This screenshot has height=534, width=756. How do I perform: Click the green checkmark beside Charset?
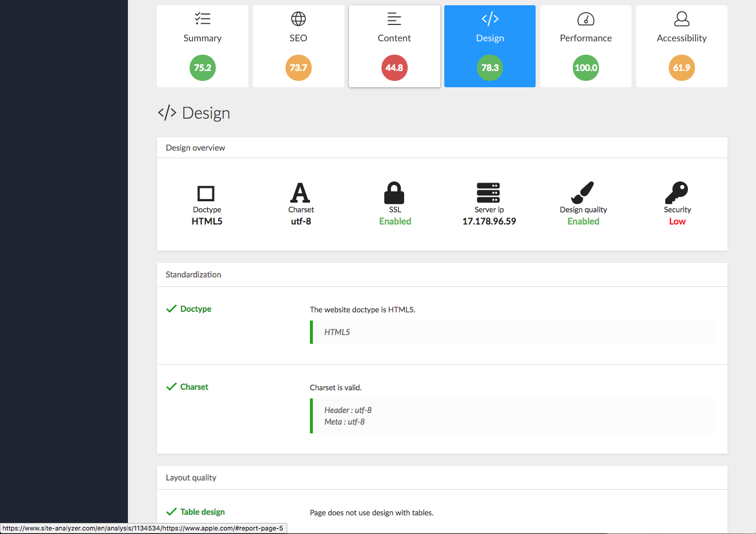click(x=172, y=387)
